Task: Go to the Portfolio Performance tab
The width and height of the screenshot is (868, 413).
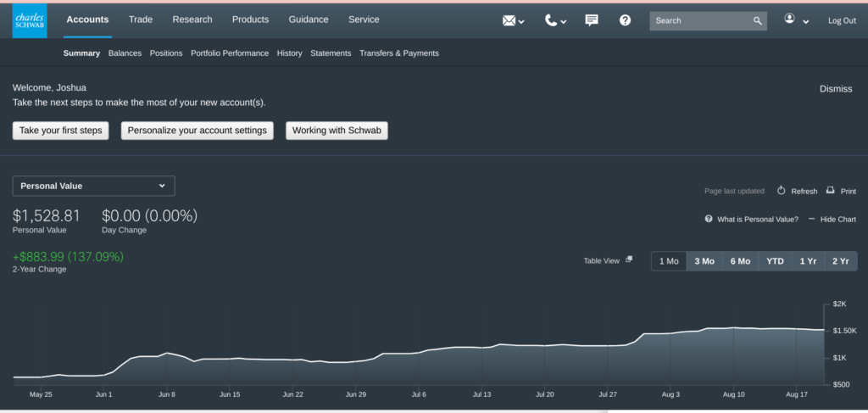Action: 230,53
